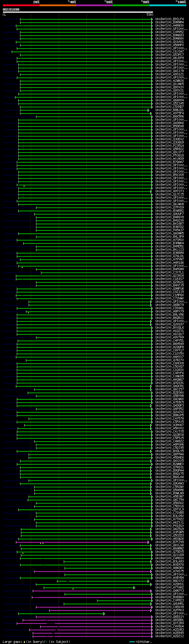Click purple-hit label UniRef100_B7FZV8

[170, 542]
